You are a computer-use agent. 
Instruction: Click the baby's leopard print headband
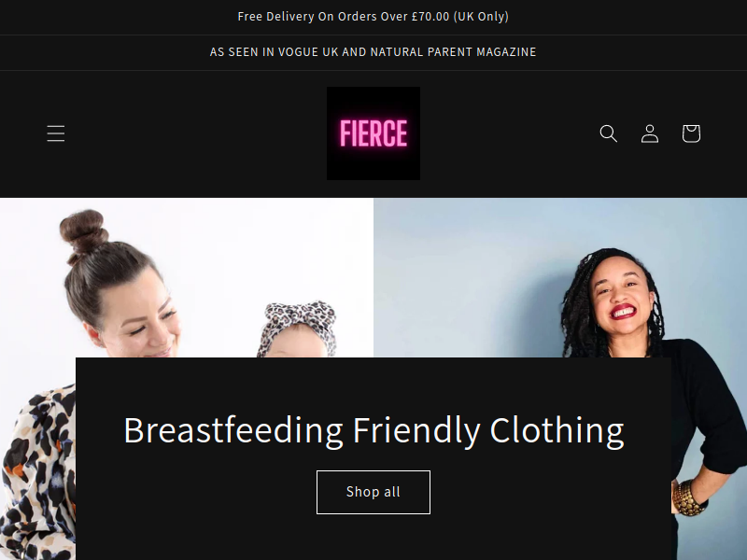[x=300, y=323]
